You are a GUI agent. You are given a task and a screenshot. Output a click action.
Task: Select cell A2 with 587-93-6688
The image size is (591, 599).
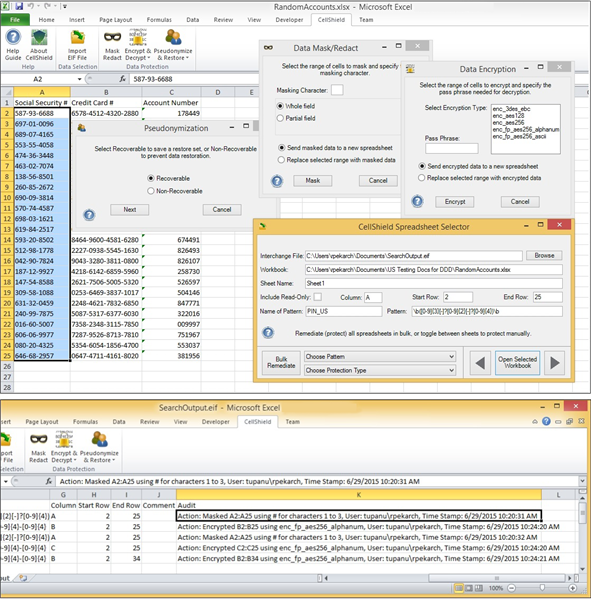42,113
